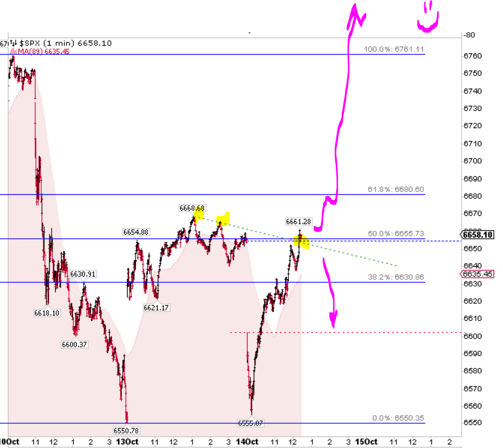Click 6600 on the price axis
The height and width of the screenshot is (448, 503).
(x=472, y=336)
